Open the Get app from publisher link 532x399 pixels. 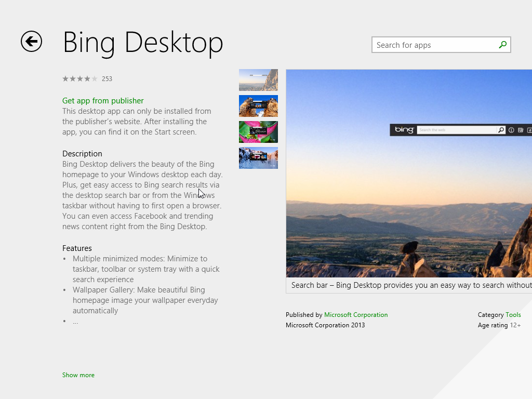pos(102,100)
